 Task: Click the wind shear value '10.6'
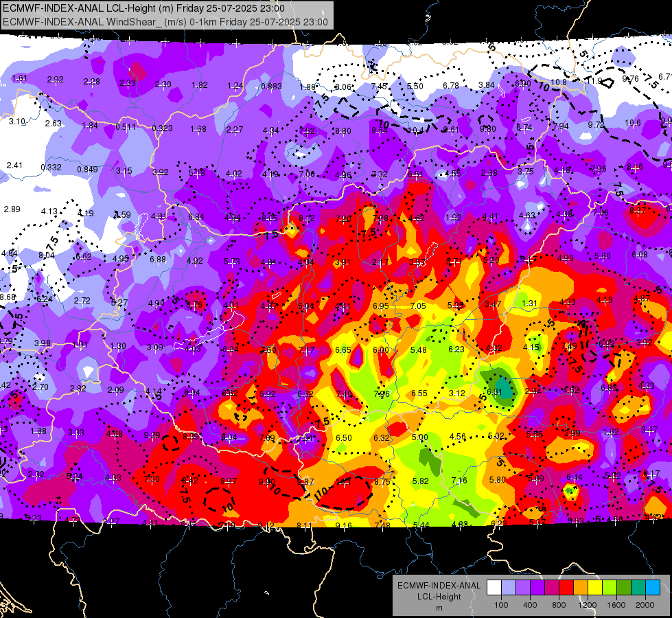click(x=633, y=123)
